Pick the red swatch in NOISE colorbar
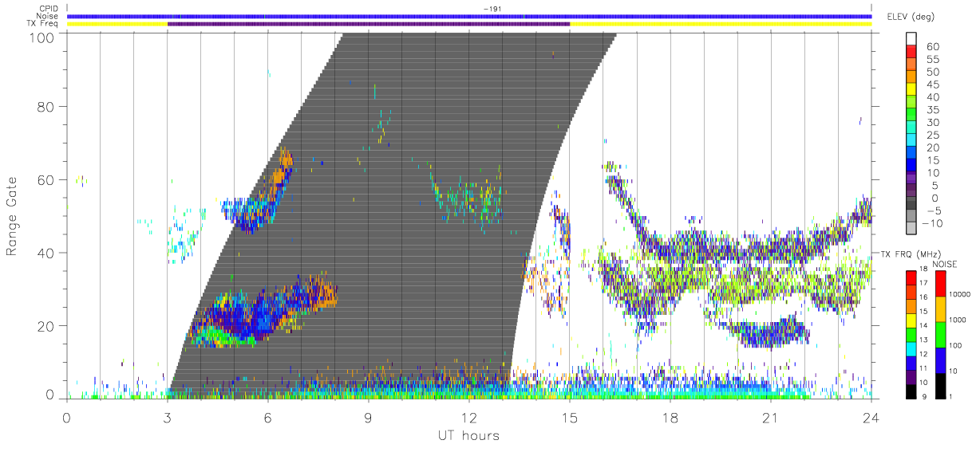Screen dimensions: 980x452 [942, 283]
